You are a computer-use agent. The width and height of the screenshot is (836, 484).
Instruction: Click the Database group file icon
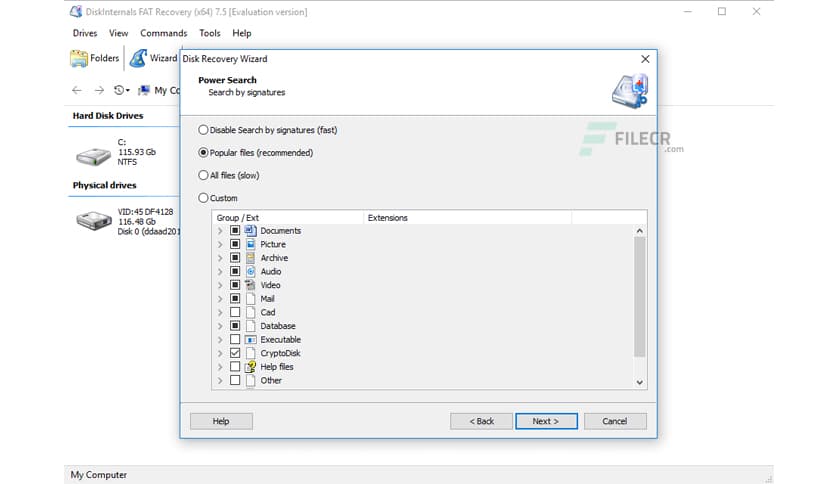click(x=251, y=326)
